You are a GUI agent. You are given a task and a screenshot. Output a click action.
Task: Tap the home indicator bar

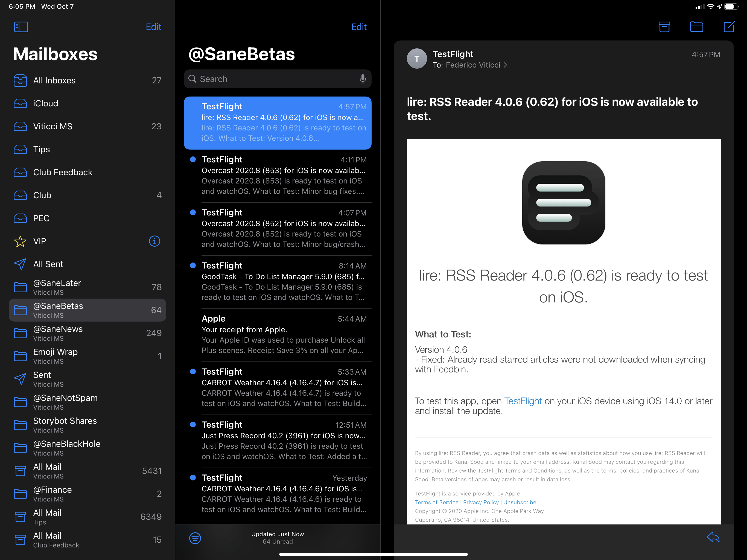tap(373, 554)
